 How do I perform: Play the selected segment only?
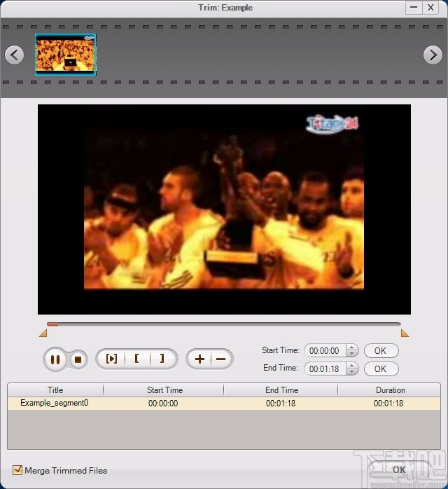[111, 359]
